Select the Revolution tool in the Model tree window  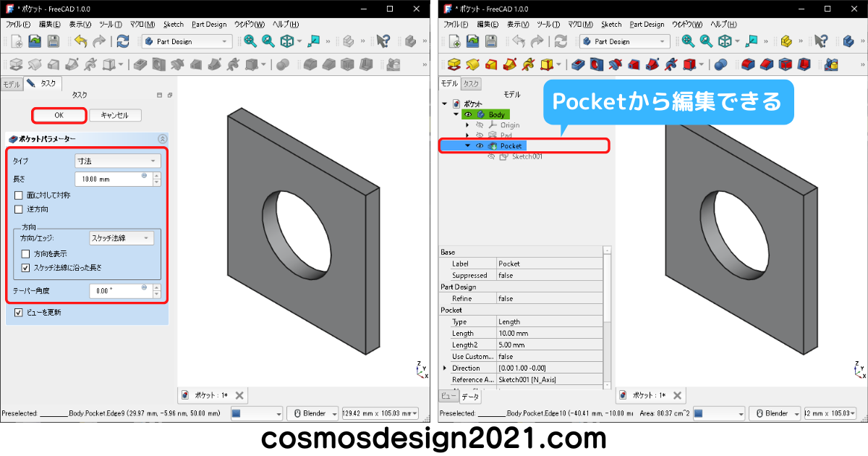point(472,64)
